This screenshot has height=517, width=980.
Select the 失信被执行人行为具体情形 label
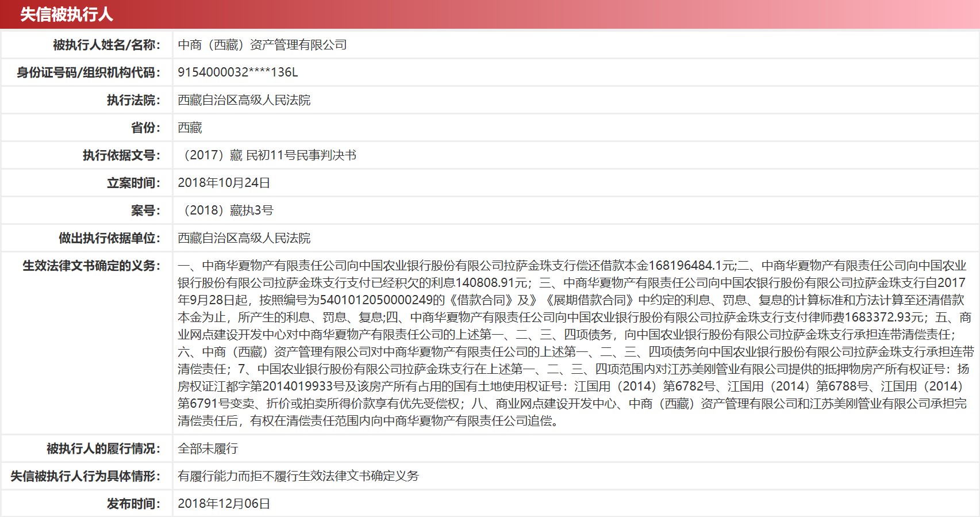[86, 476]
